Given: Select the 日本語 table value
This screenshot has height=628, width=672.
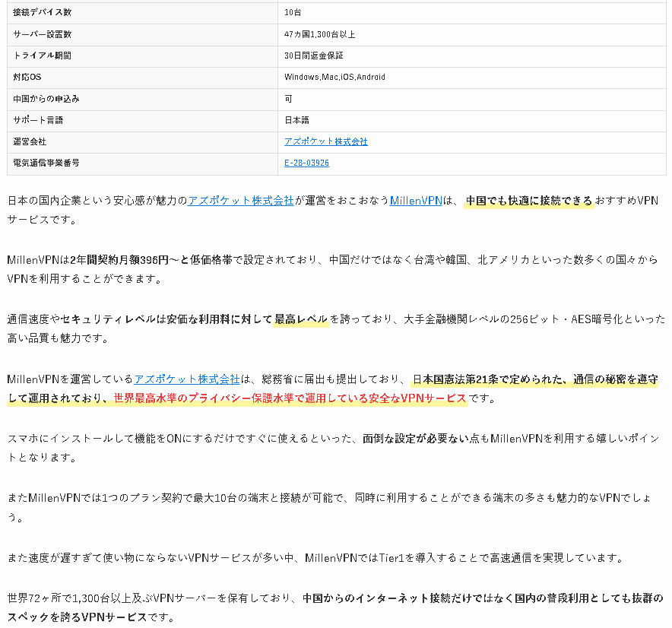Looking at the screenshot, I should [296, 120].
